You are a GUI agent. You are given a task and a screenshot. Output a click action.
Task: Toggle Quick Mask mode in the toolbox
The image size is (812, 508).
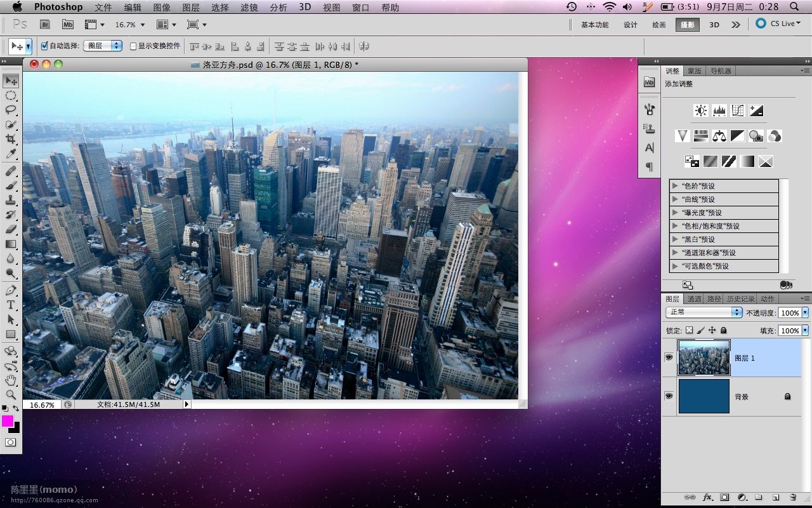(11, 443)
